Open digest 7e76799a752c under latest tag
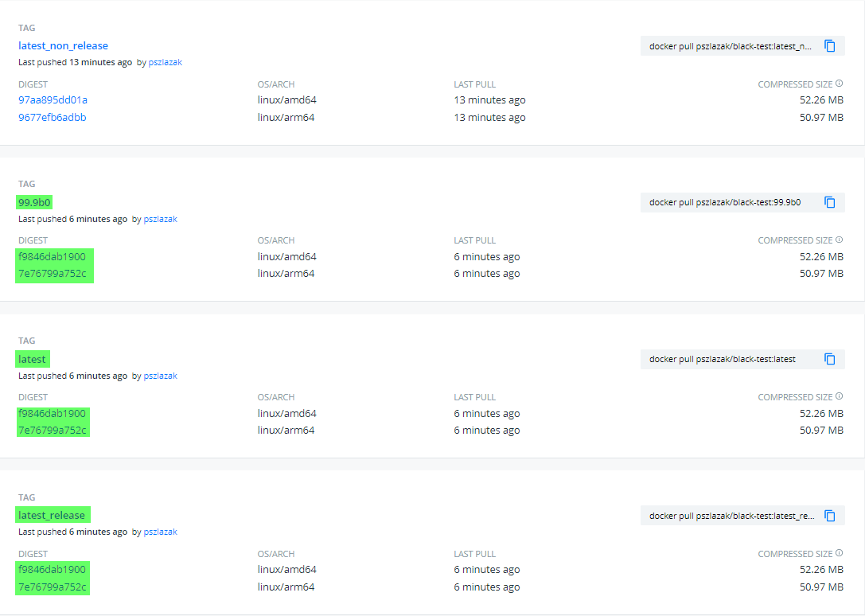865x616 pixels. 53,430
